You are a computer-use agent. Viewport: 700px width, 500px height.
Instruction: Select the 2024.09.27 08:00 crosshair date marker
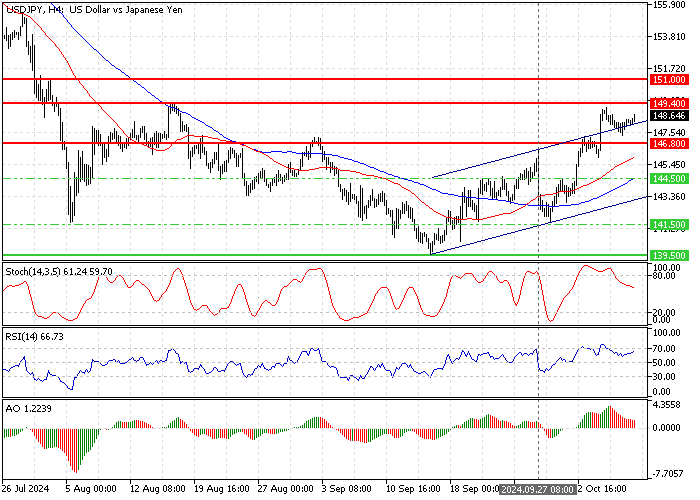coord(537,489)
